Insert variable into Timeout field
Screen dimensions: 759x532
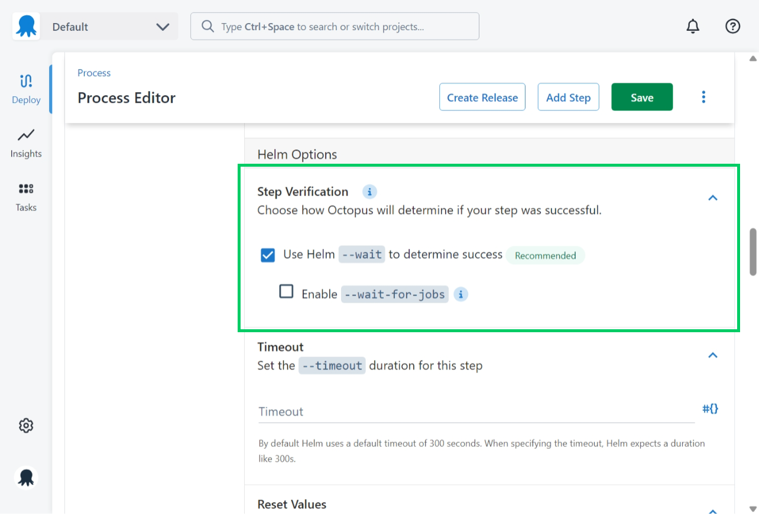(710, 408)
